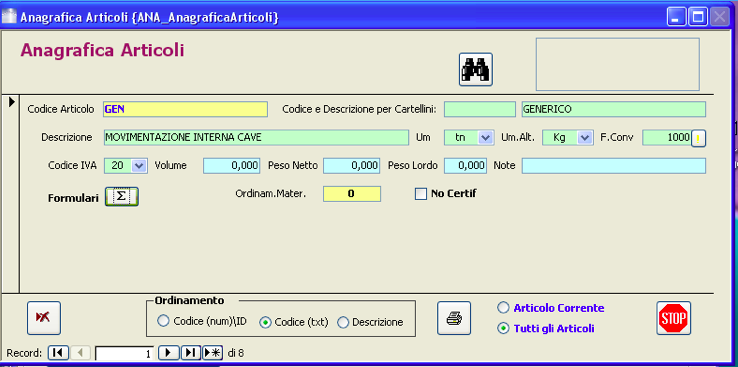Choose the Articolo Corrente radio button

click(x=503, y=308)
